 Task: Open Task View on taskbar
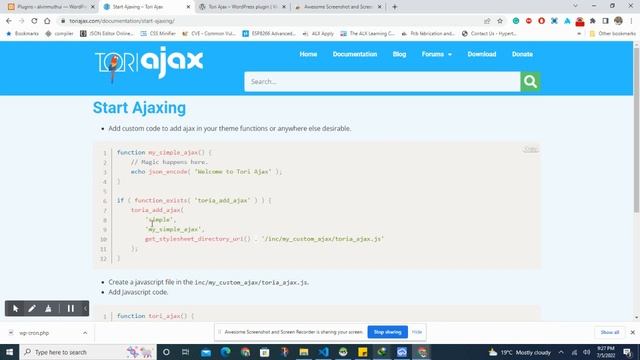[x=185, y=352]
